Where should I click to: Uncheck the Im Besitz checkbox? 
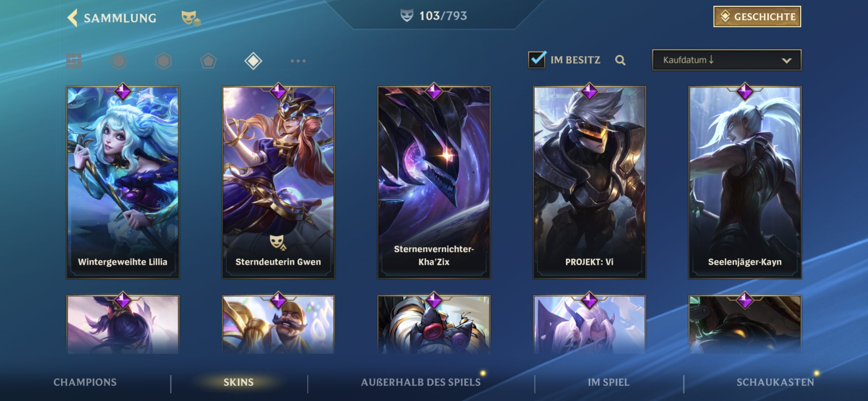537,60
